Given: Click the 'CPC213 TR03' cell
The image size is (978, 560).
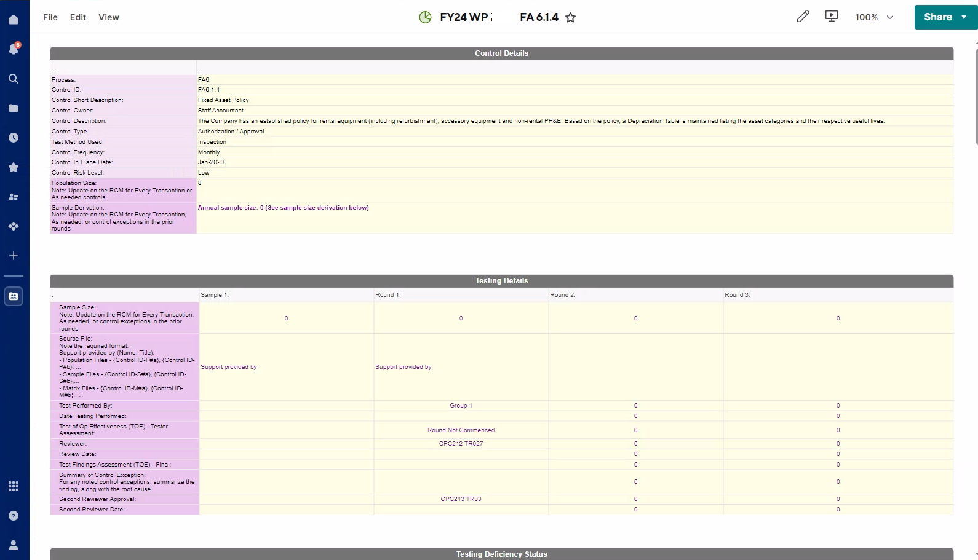Looking at the screenshot, I should [461, 499].
